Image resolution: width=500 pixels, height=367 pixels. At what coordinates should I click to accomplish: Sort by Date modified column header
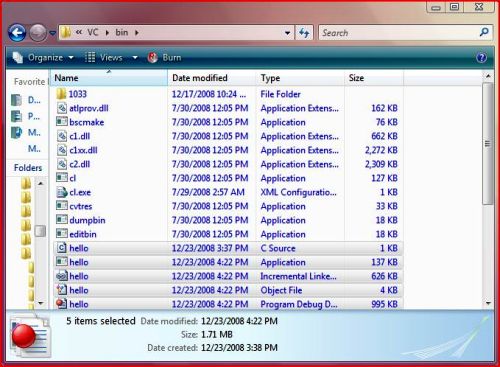(x=212, y=78)
